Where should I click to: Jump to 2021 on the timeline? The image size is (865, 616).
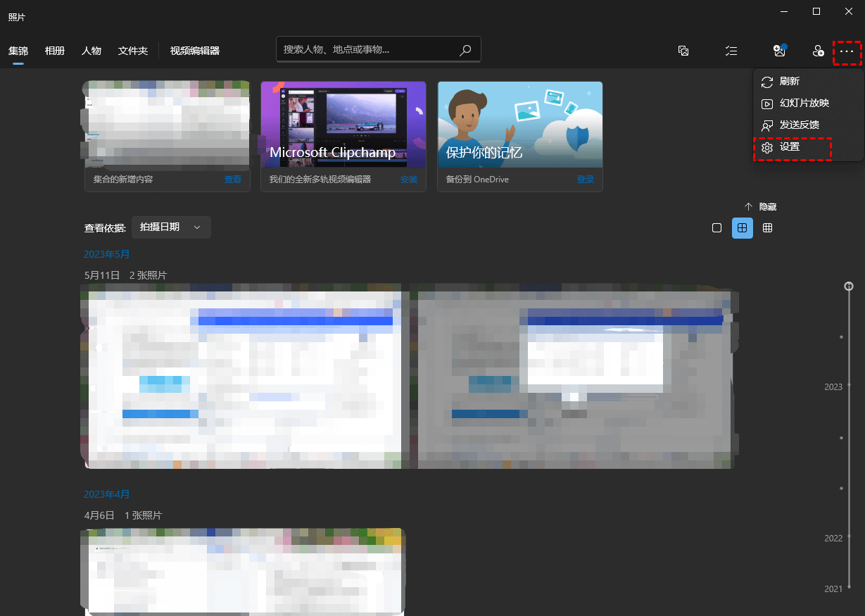[x=833, y=589]
